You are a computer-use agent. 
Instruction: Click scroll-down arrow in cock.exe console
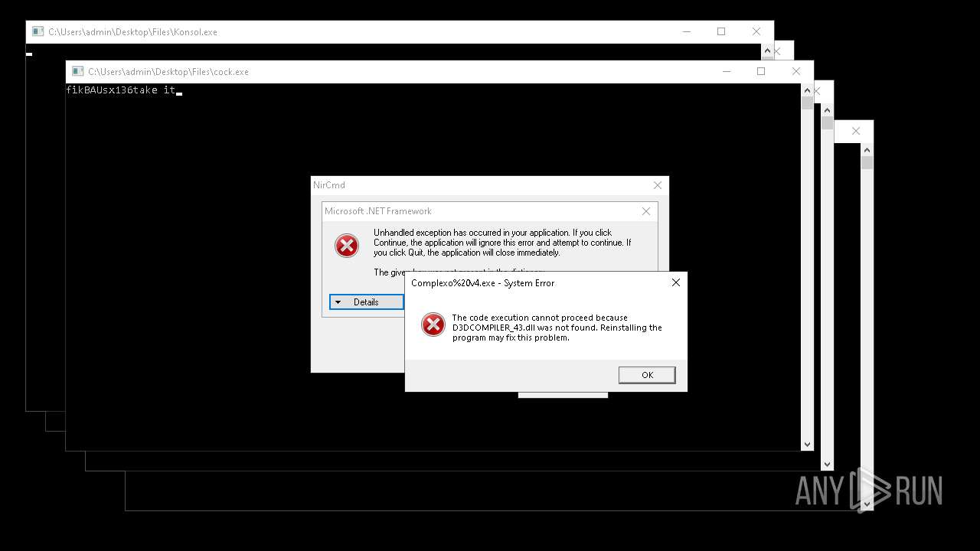coord(807,444)
